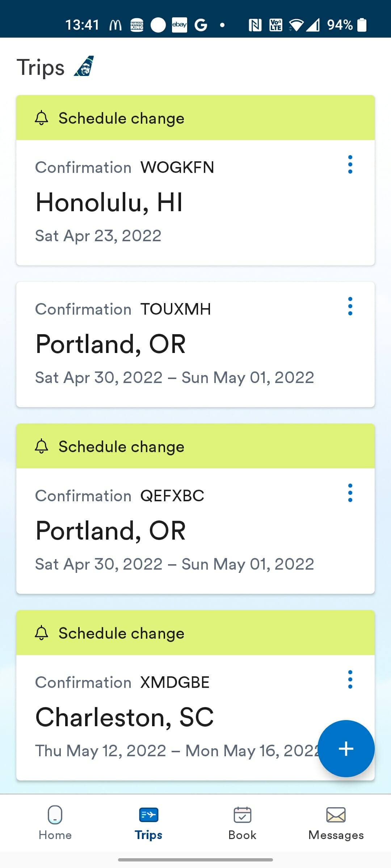This screenshot has height=868, width=391.
Task: Tap Schedule change banner above Charleston trip
Action: click(195, 633)
